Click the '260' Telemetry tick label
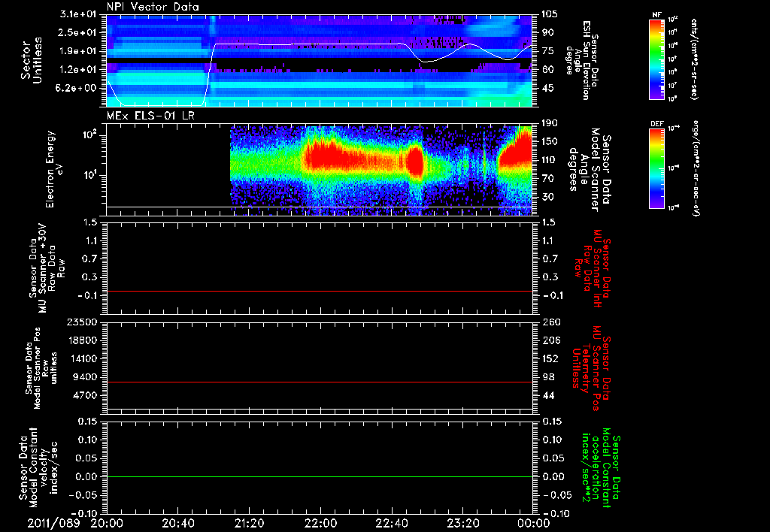Viewport: 770px width, 532px height. [x=550, y=322]
